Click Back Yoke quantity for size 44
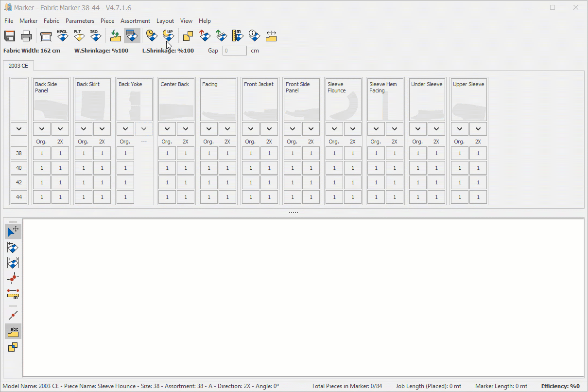This screenshot has height=392, width=588. point(125,197)
